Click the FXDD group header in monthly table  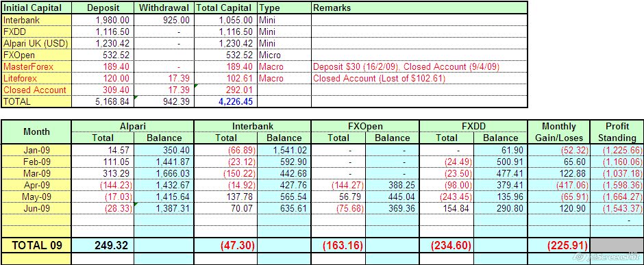click(x=473, y=126)
